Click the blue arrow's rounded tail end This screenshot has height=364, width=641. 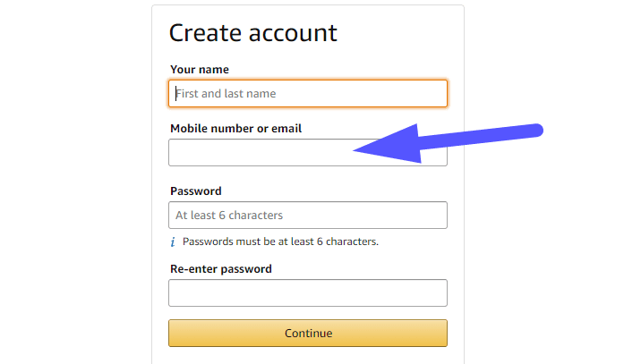537,131
